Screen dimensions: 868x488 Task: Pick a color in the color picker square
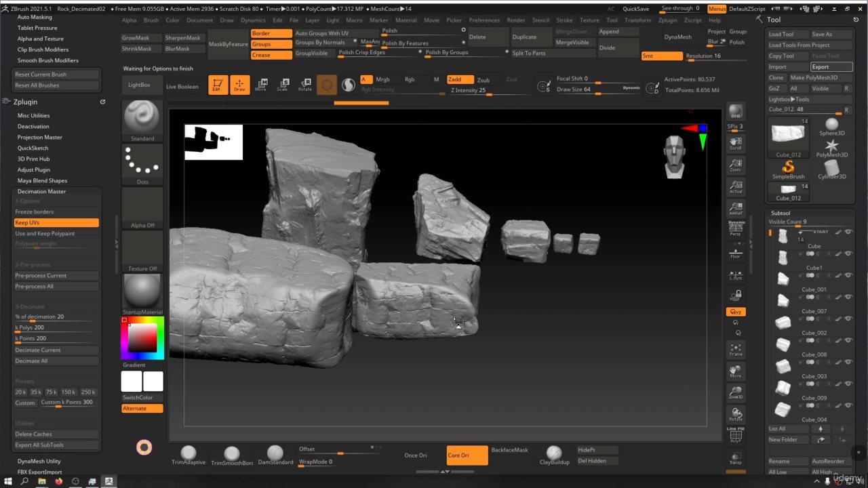(x=142, y=338)
